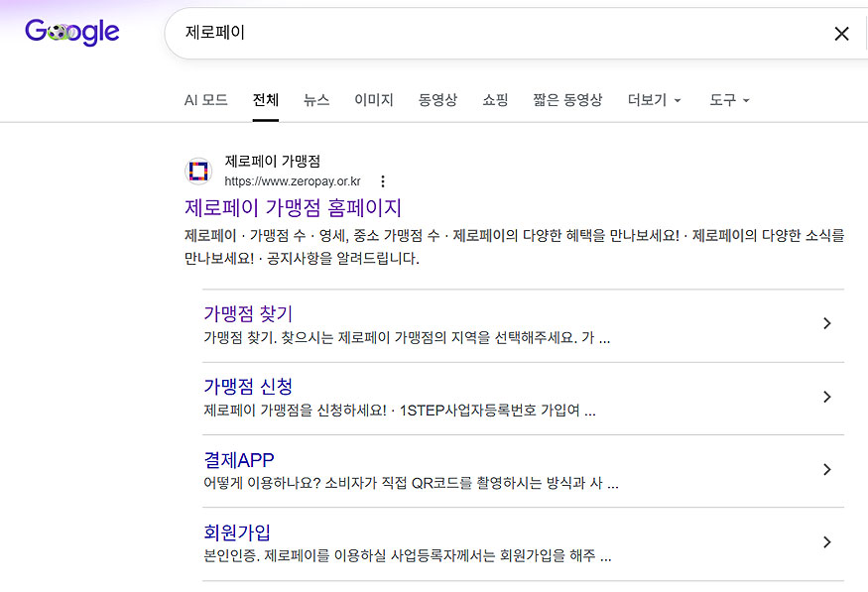Switch to the 쇼핑 tab
868x592 pixels.
pyautogui.click(x=495, y=100)
